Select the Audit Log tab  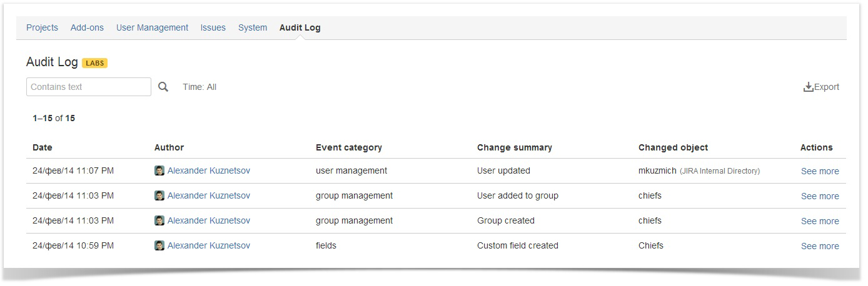point(300,27)
